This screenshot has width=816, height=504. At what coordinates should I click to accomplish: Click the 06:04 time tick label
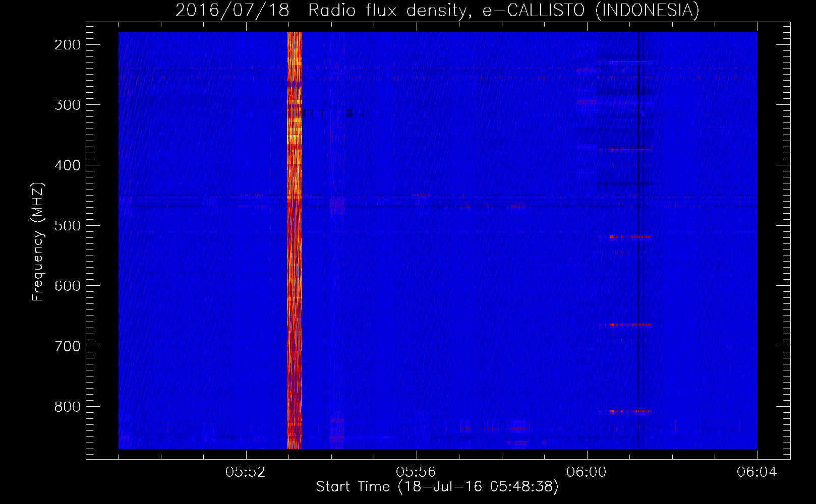tap(757, 472)
